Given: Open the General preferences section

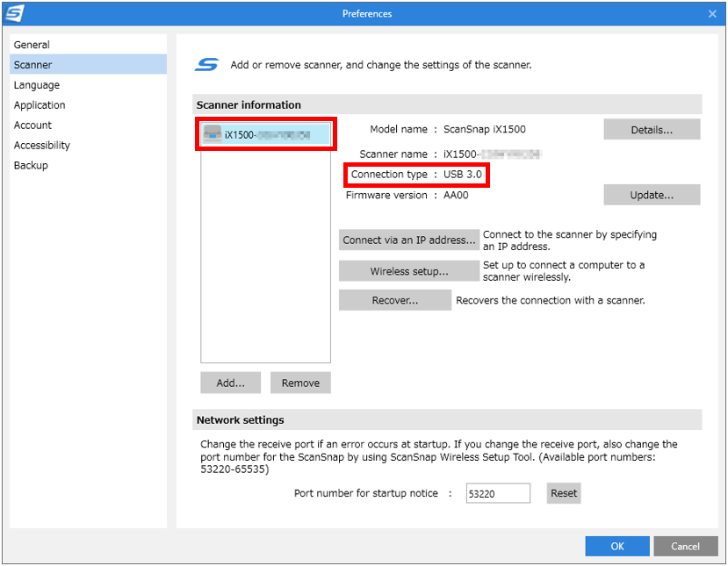Looking at the screenshot, I should pyautogui.click(x=88, y=45).
